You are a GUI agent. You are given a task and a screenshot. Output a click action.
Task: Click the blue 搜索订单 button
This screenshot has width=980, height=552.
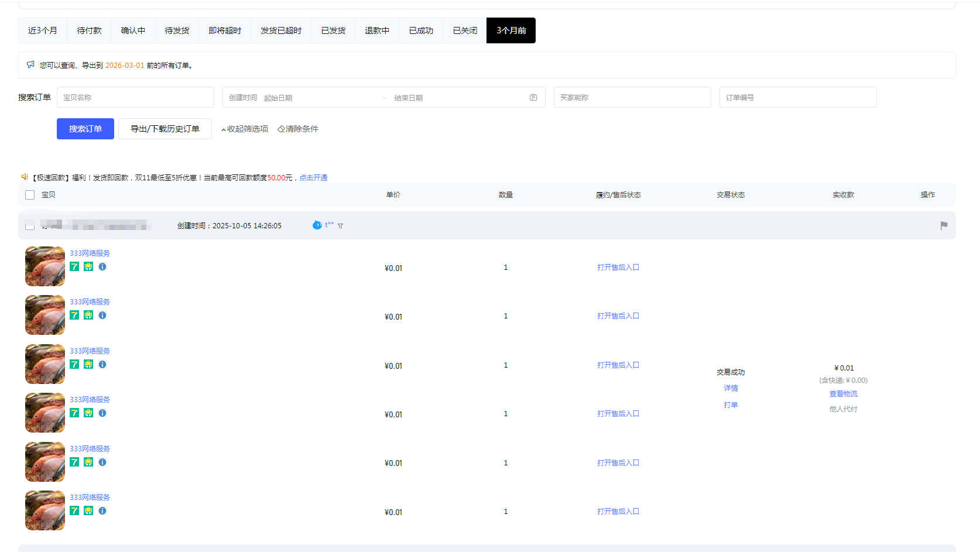pyautogui.click(x=85, y=129)
